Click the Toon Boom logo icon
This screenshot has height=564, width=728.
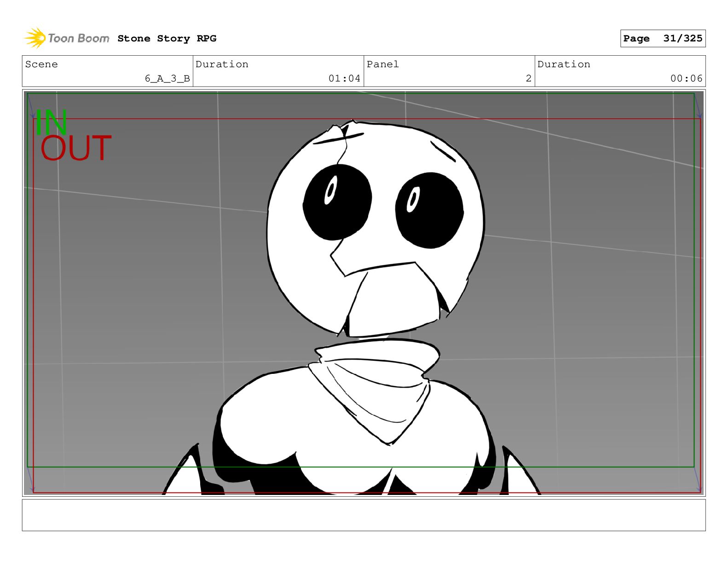(35, 38)
